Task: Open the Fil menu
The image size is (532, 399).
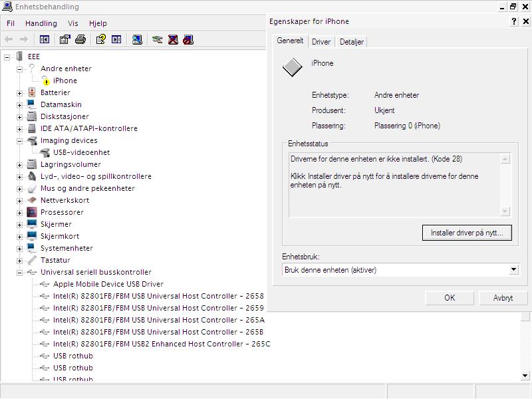Action: [x=11, y=23]
